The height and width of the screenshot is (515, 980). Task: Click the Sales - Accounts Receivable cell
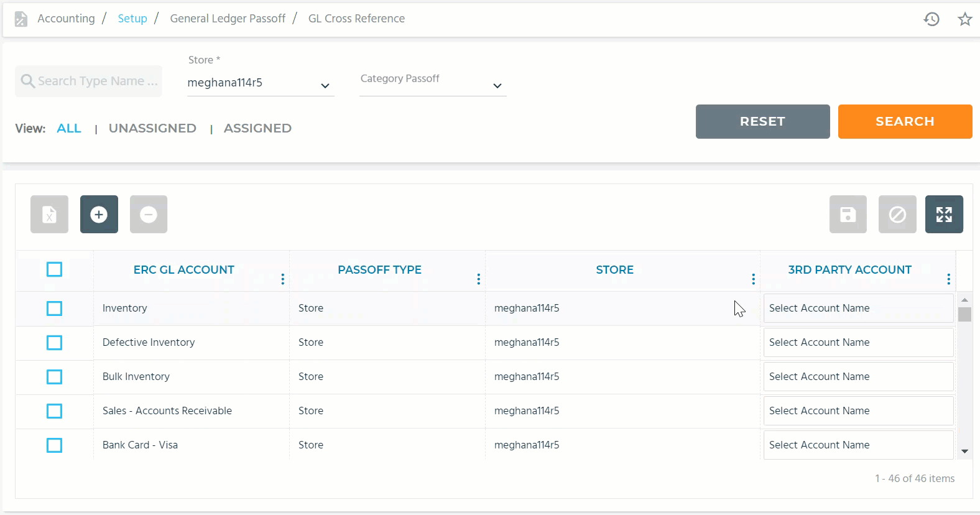(x=191, y=411)
